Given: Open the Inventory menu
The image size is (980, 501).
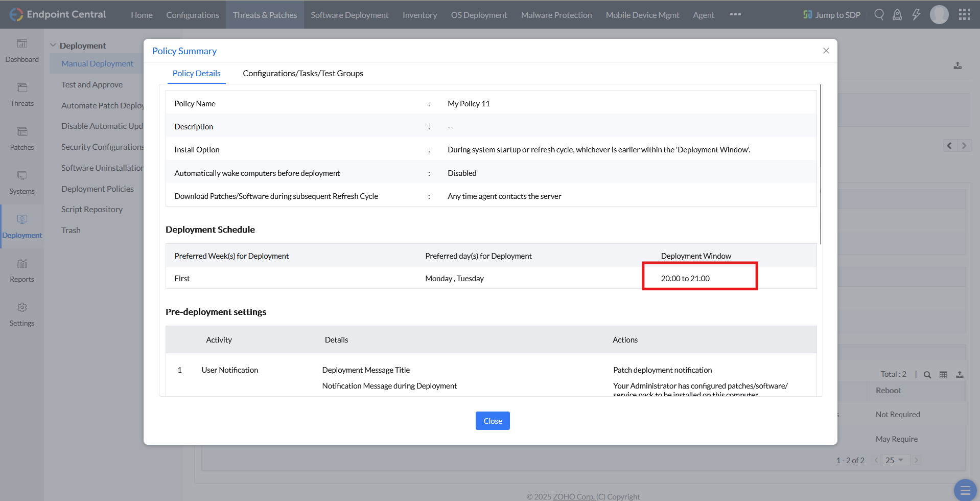Looking at the screenshot, I should click(x=419, y=15).
